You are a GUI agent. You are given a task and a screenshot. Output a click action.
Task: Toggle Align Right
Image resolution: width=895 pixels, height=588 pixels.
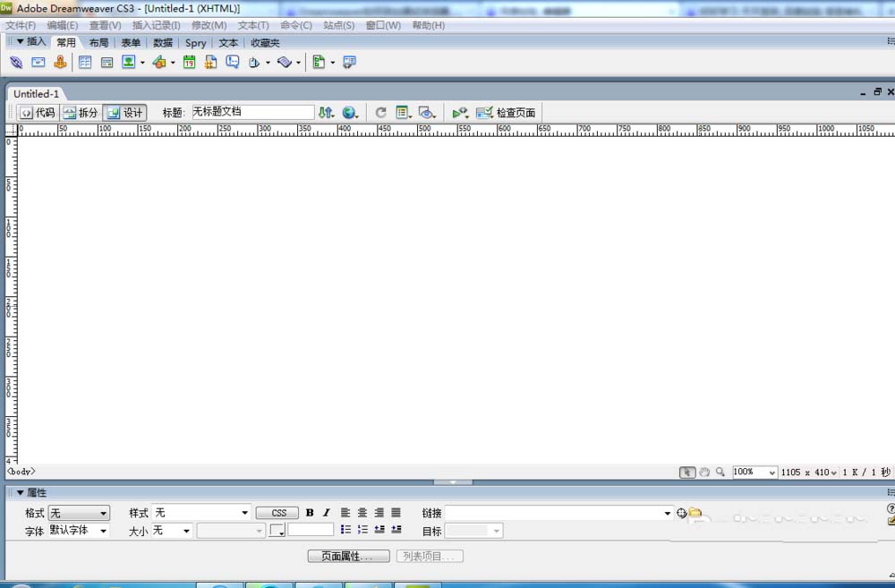379,513
